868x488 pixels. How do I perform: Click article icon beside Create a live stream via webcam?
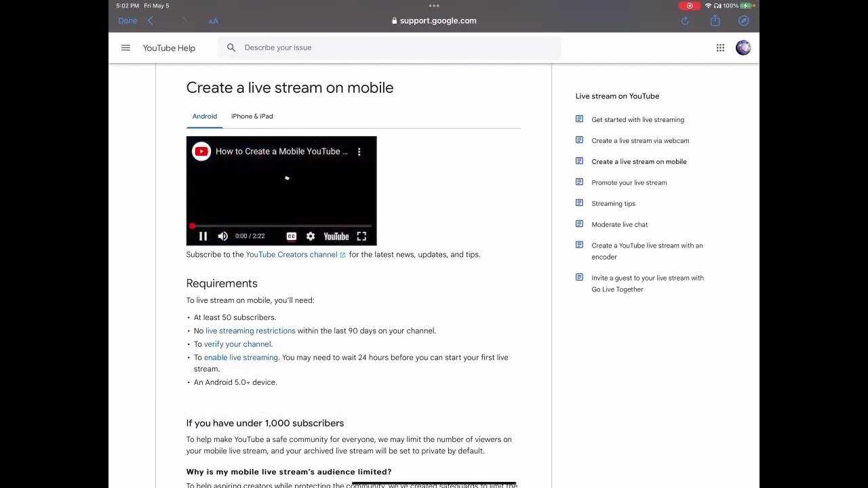tap(579, 140)
